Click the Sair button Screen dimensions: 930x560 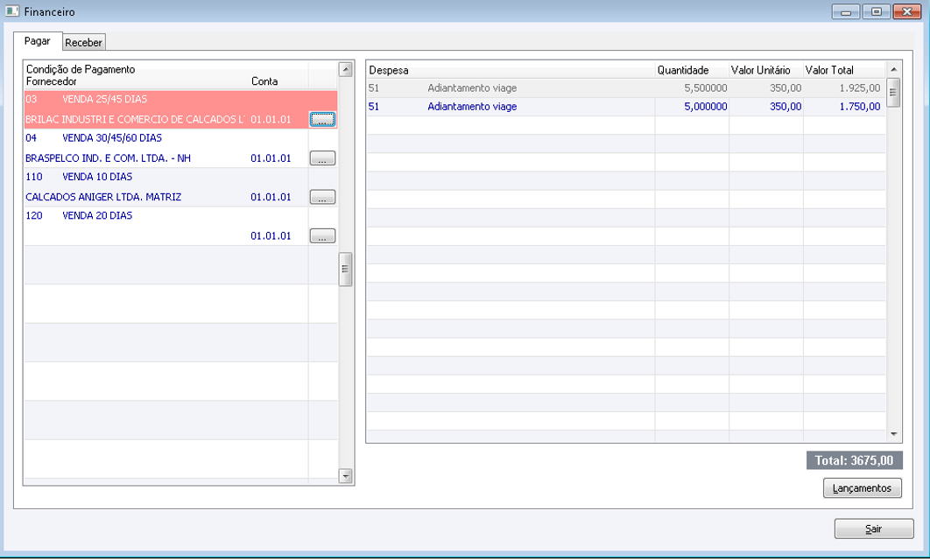tap(874, 528)
